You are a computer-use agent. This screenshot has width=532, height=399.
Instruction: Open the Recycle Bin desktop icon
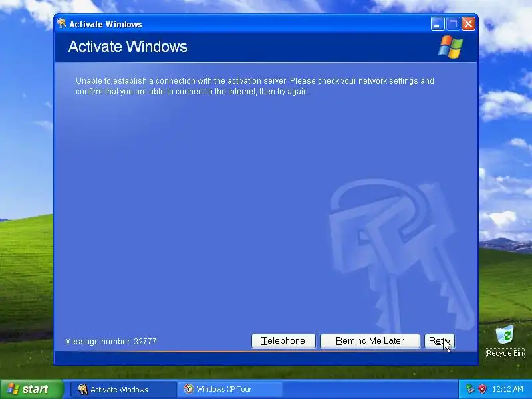[505, 335]
